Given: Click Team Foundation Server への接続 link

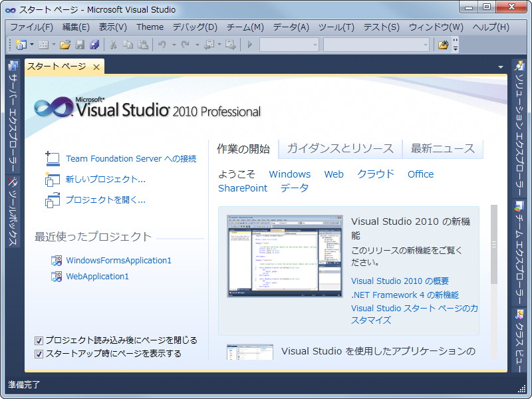Looking at the screenshot, I should click(131, 159).
